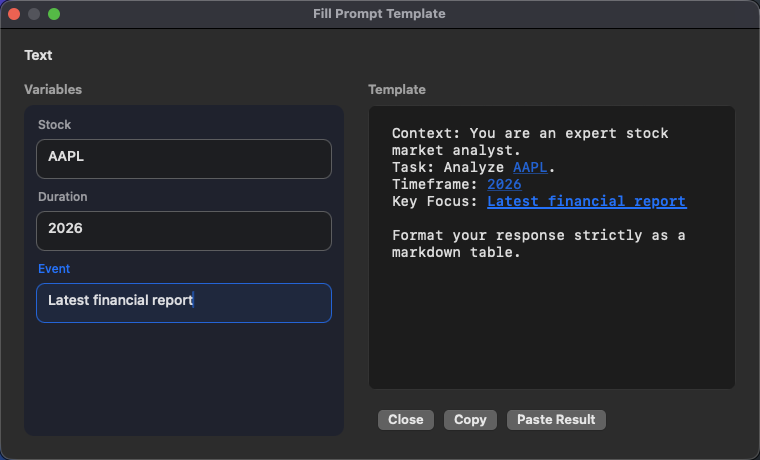
Task: Click the 'Key Focus:' label in template
Action: coord(435,201)
